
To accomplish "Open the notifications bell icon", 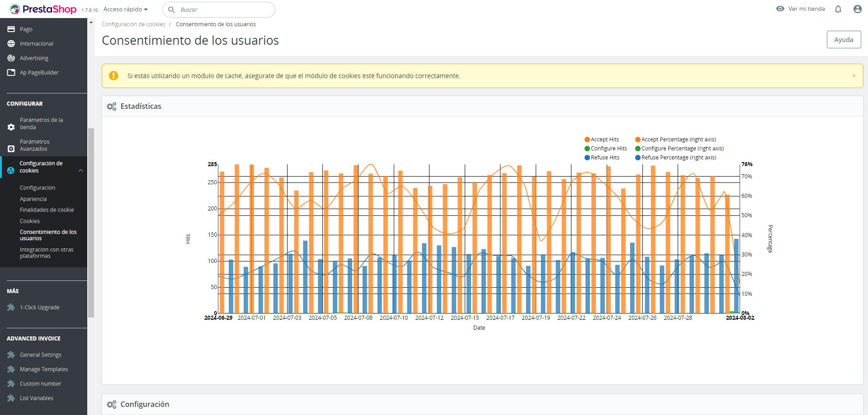I will [x=838, y=9].
